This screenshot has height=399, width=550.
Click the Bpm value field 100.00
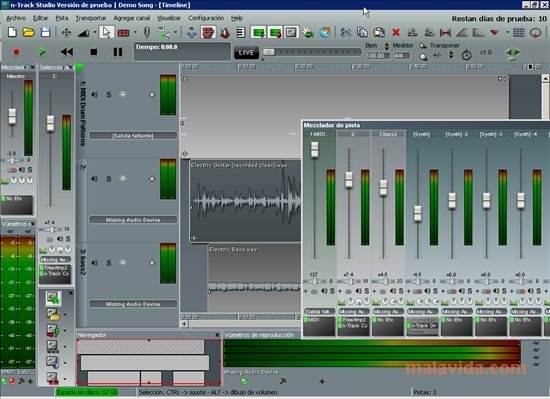(x=377, y=56)
